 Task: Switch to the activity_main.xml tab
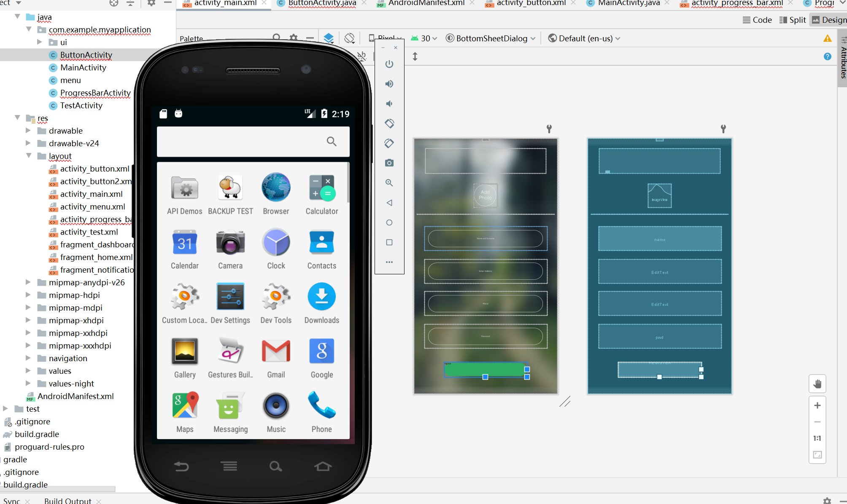pos(225,3)
